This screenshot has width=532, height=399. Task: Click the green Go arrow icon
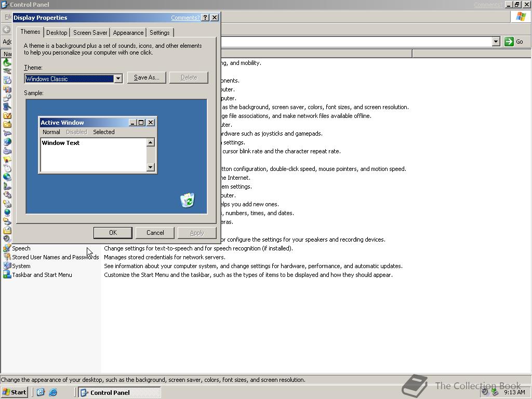click(x=509, y=42)
